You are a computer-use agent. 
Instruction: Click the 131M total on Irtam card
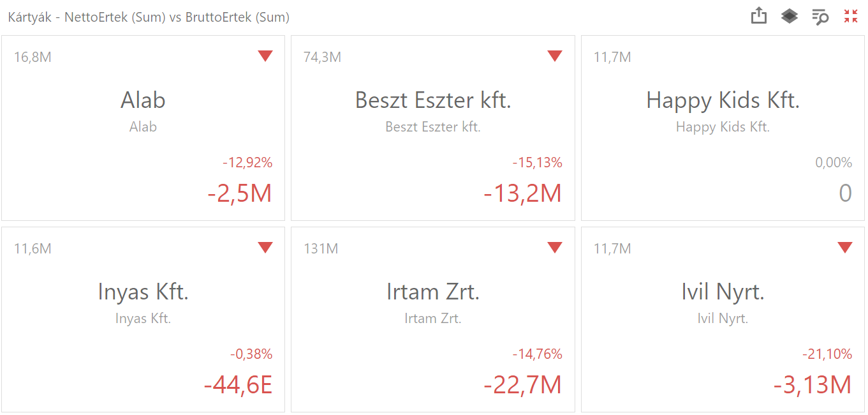pos(321,248)
